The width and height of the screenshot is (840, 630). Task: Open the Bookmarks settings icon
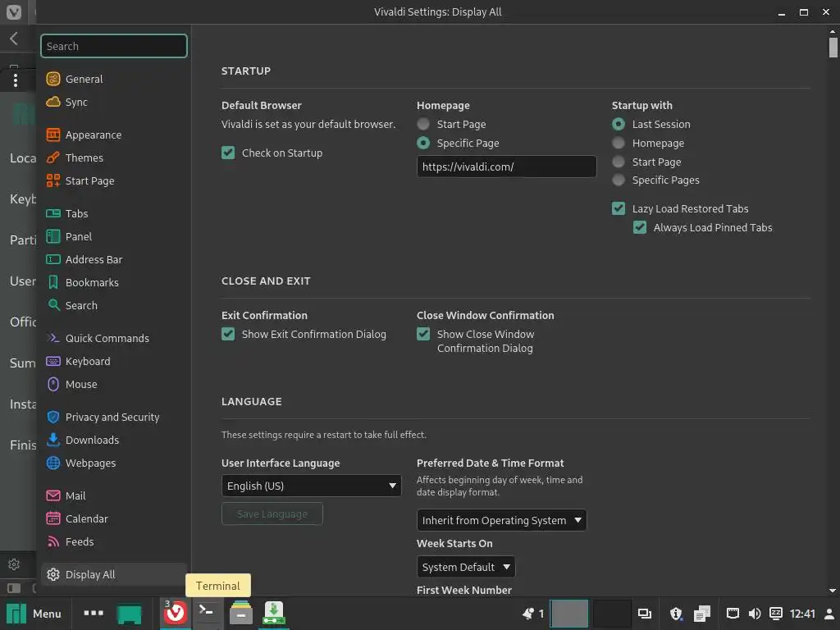(x=53, y=282)
